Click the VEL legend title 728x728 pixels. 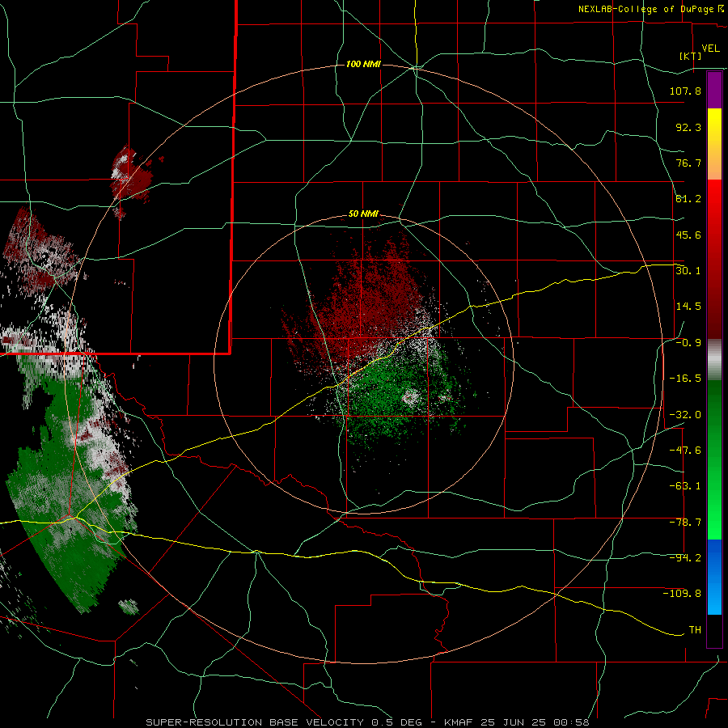tap(710, 49)
